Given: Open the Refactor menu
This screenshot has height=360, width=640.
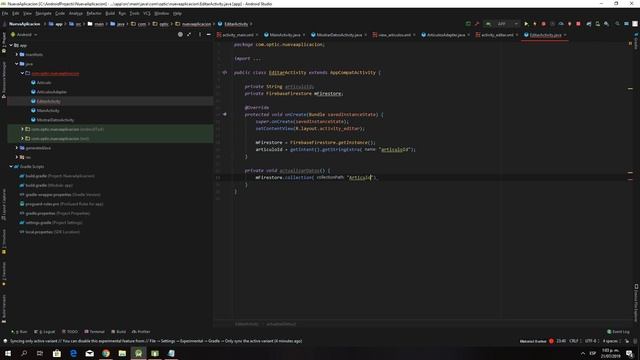Looking at the screenshot, I should pos(93,13).
